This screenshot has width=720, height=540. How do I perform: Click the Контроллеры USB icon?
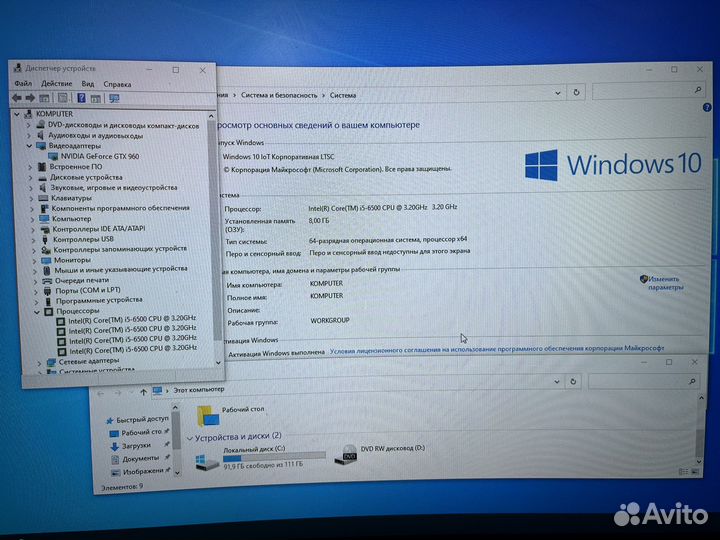coord(45,239)
